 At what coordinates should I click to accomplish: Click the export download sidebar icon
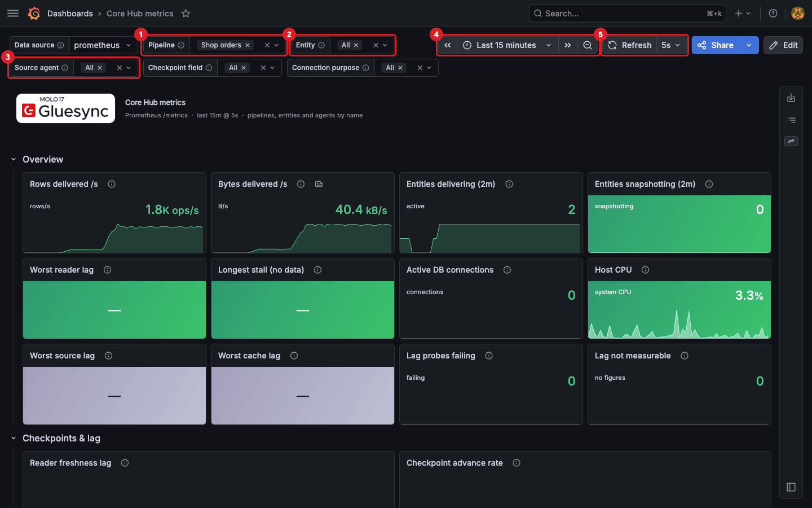coord(791,98)
